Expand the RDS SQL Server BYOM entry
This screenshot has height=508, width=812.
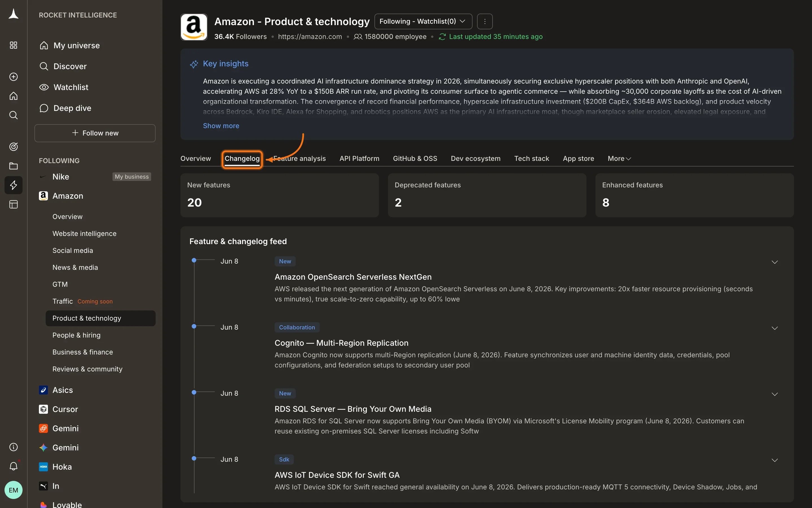775,394
